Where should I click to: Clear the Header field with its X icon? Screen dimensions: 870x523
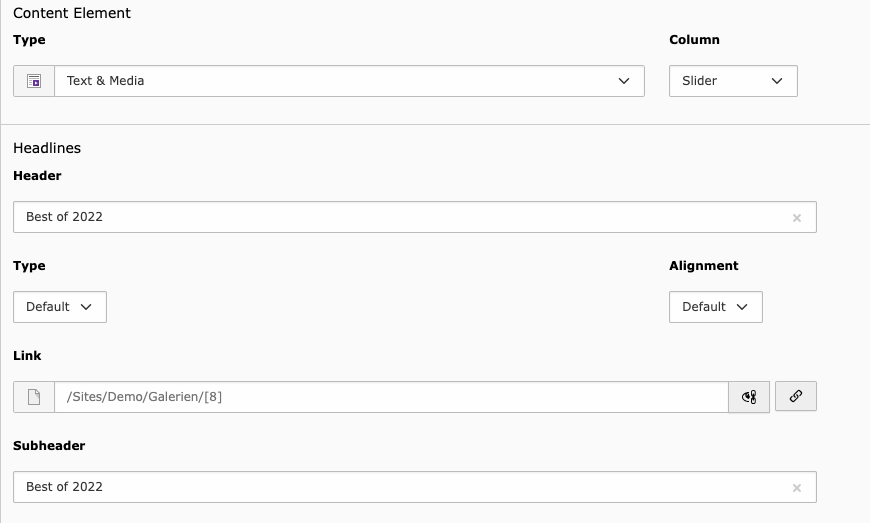(797, 218)
